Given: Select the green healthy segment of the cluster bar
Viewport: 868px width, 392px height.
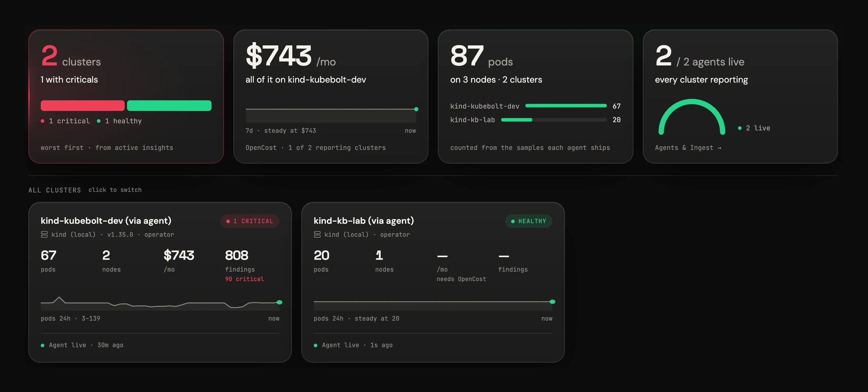Looking at the screenshot, I should [x=169, y=106].
